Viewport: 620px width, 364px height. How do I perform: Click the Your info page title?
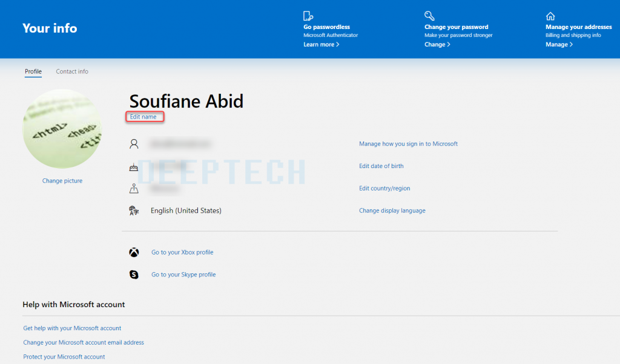click(x=50, y=28)
